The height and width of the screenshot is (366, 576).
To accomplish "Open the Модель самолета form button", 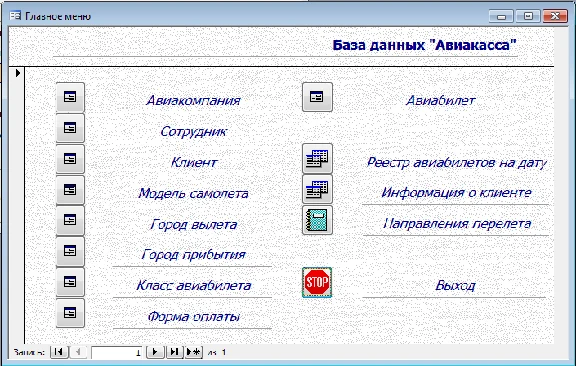I will point(70,190).
